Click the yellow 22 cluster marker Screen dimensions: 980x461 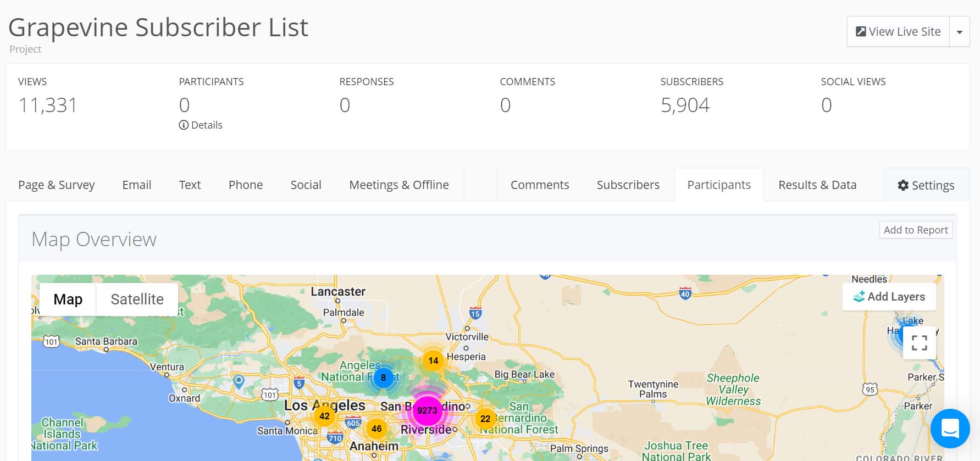tap(485, 419)
